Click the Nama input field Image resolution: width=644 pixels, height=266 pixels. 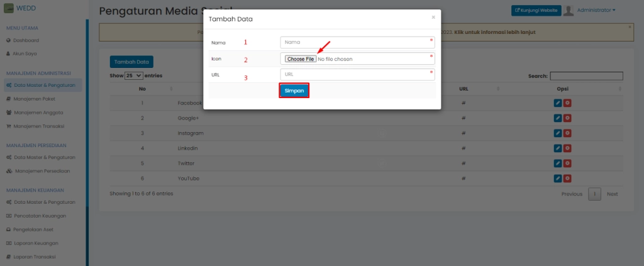(x=356, y=42)
